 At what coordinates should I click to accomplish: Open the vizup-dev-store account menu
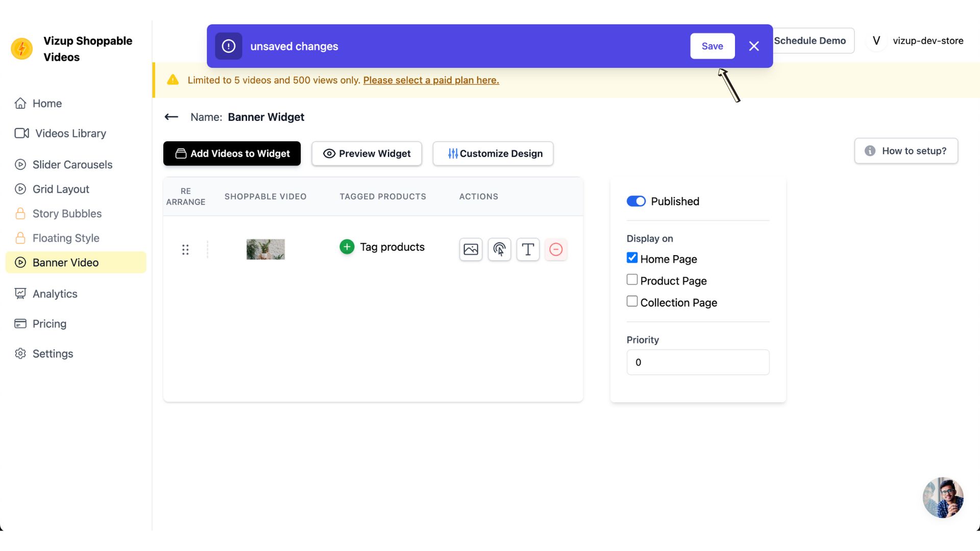(917, 41)
